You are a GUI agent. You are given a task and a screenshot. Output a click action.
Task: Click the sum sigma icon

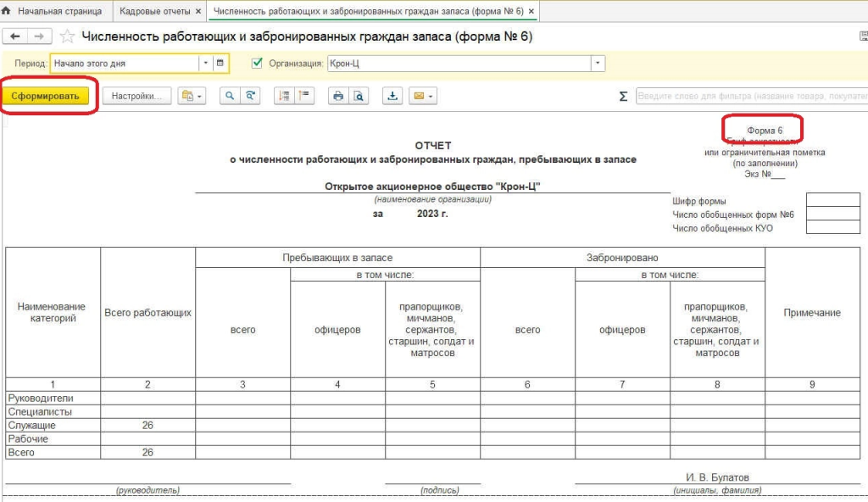point(623,97)
